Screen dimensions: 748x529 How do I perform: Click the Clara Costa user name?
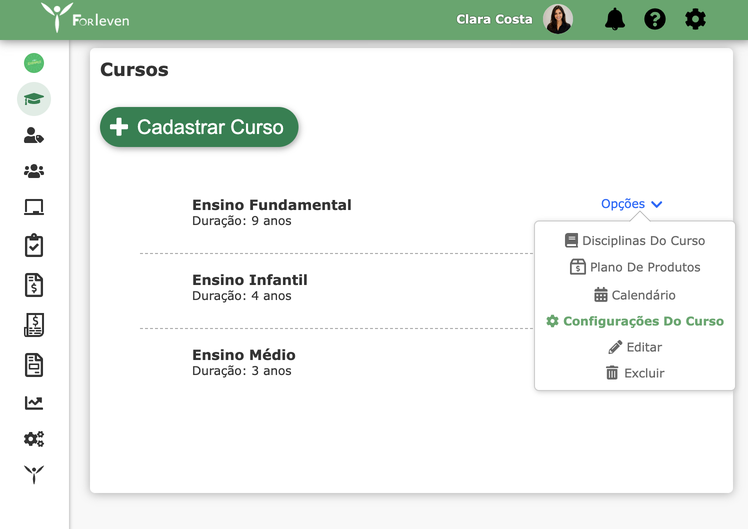tap(494, 19)
